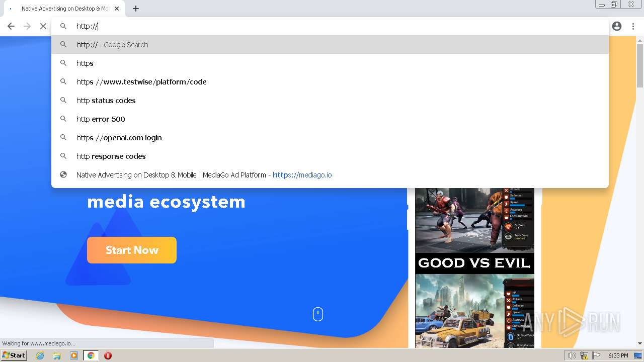
Task: Click the browser back arrow
Action: tap(11, 26)
